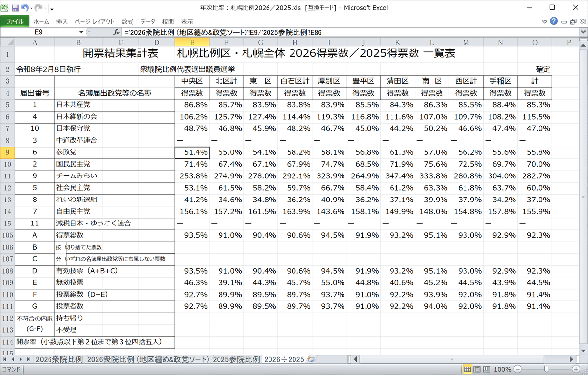Screen dimensions: 588x375
Task: Select the 253.8% cell for チームみらい
Action: [x=192, y=176]
